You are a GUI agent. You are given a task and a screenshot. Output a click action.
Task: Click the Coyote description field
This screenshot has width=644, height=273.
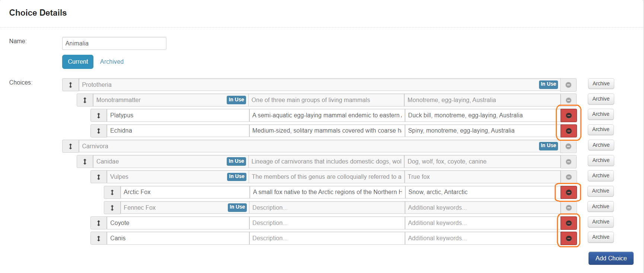(x=327, y=223)
